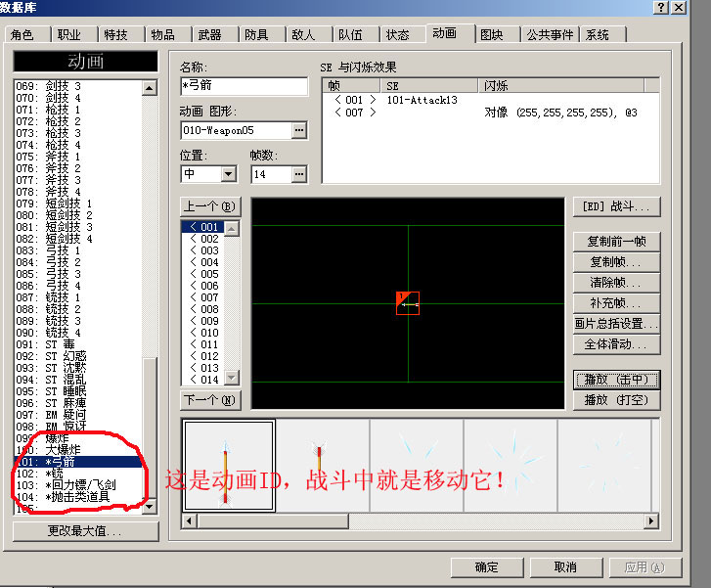Image resolution: width=711 pixels, height=588 pixels.
Task: Switch to the 物品 tab
Action: coord(163,35)
